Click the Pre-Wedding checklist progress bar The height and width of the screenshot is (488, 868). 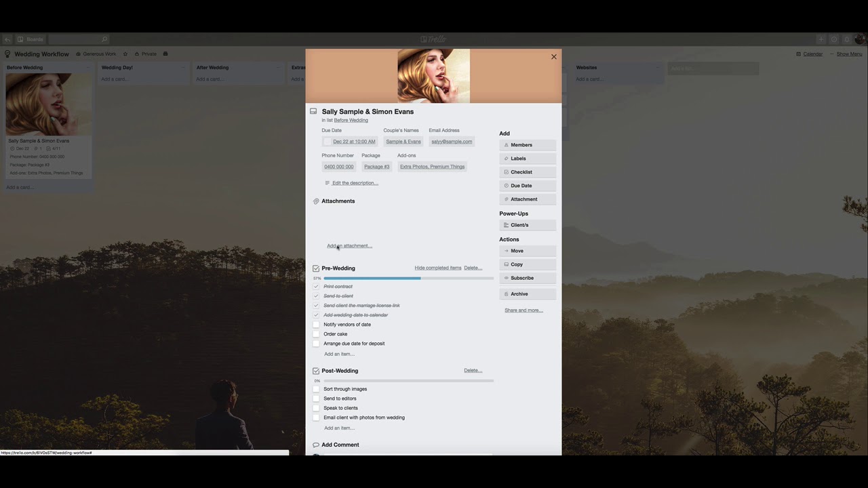click(x=408, y=278)
